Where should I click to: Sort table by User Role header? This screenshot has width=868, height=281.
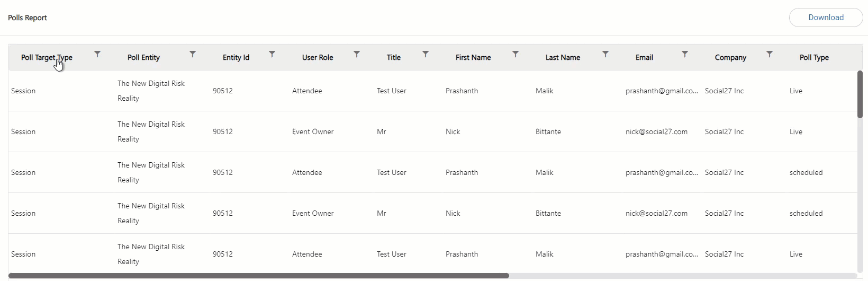pos(318,57)
